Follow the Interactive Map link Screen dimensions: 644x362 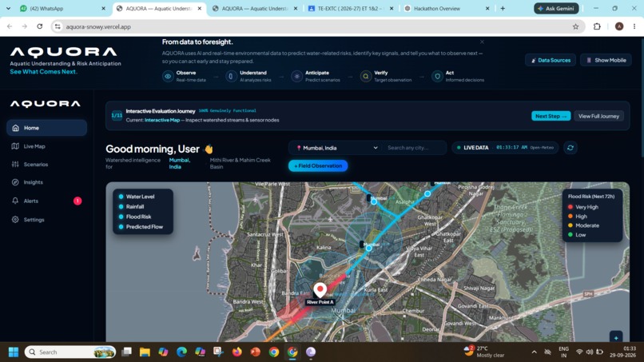point(162,120)
